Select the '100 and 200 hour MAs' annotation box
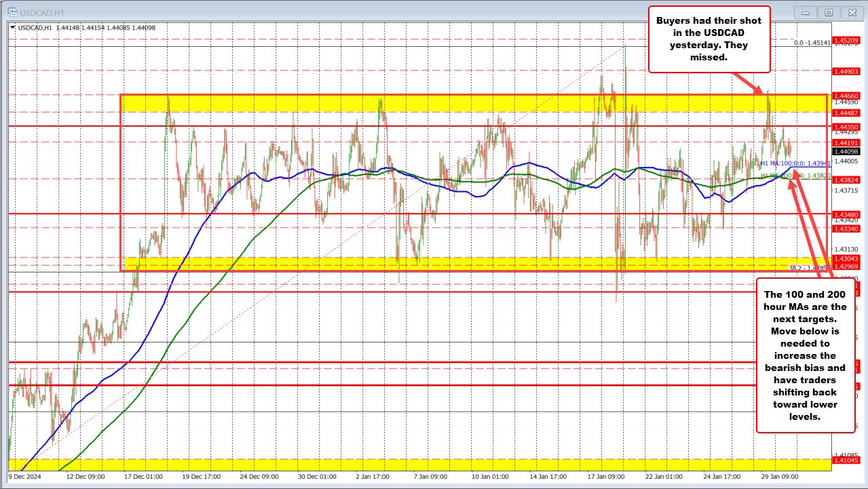Viewport: 868px width, 489px height. (x=805, y=356)
